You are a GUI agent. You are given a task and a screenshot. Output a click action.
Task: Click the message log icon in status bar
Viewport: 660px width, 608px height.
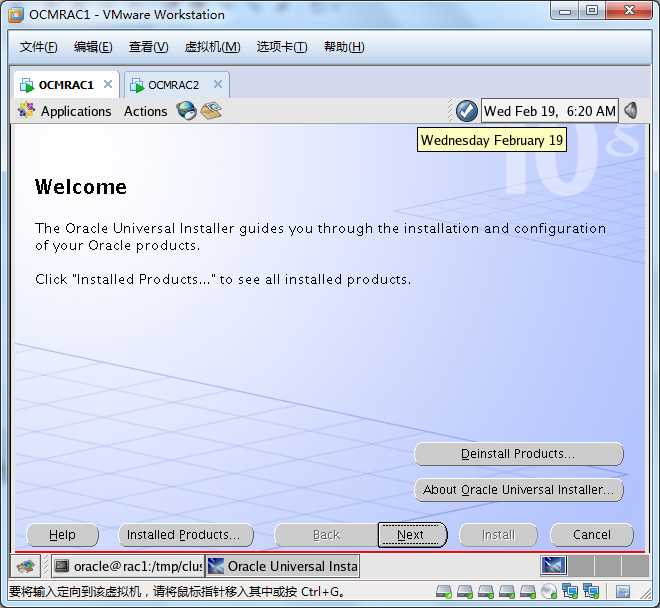pyautogui.click(x=623, y=592)
